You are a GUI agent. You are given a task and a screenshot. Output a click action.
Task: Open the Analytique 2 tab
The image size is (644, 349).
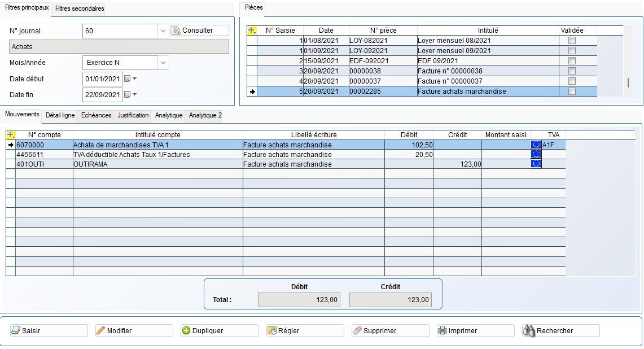coord(205,116)
